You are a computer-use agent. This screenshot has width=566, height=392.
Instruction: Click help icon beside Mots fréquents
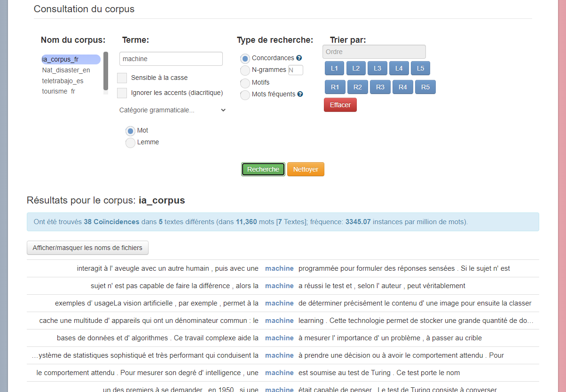point(300,94)
